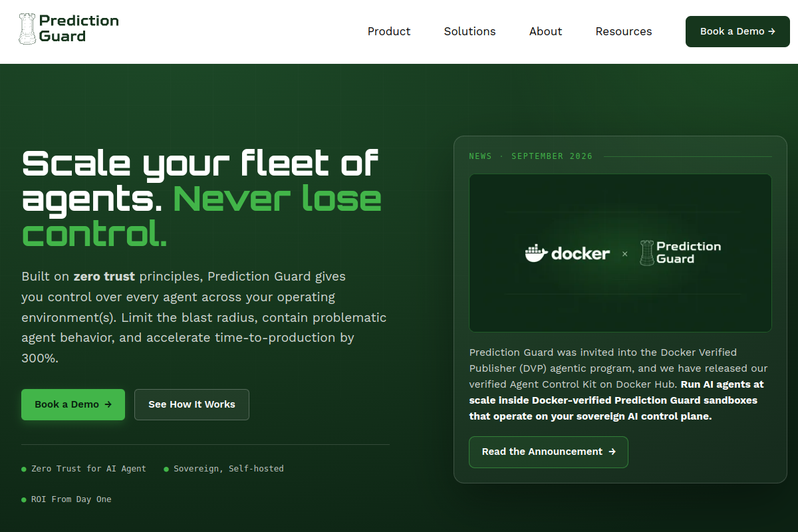The image size is (798, 532).
Task: Click the green Book a Demo hero button
Action: click(x=73, y=404)
